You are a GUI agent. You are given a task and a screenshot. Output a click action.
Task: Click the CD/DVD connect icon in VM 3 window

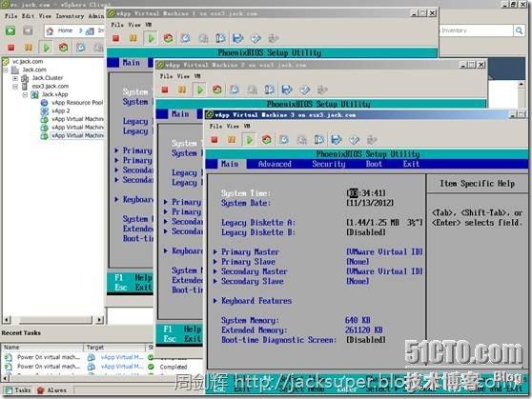pyautogui.click(x=354, y=140)
